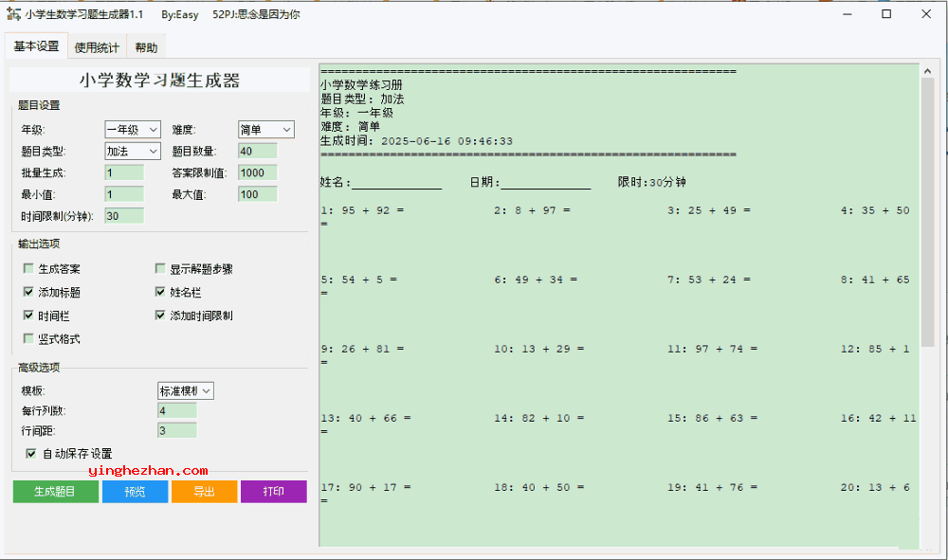Screen dimensions: 948x560
Task: Click the 行间距 input field
Action: (177, 431)
